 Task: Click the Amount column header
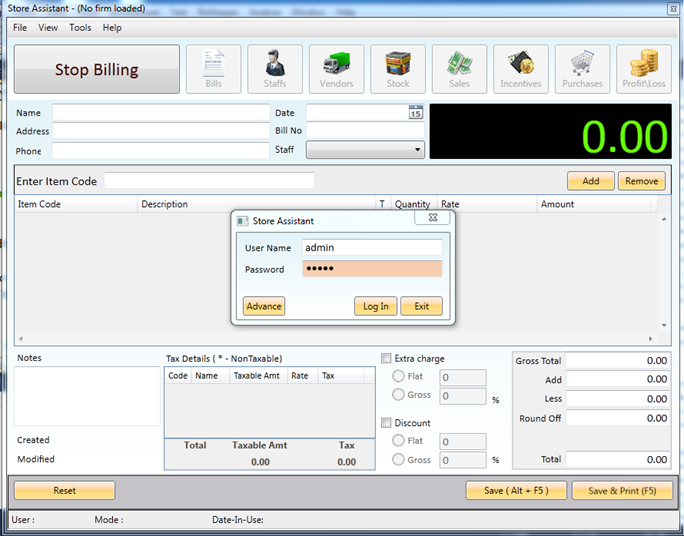pos(593,204)
